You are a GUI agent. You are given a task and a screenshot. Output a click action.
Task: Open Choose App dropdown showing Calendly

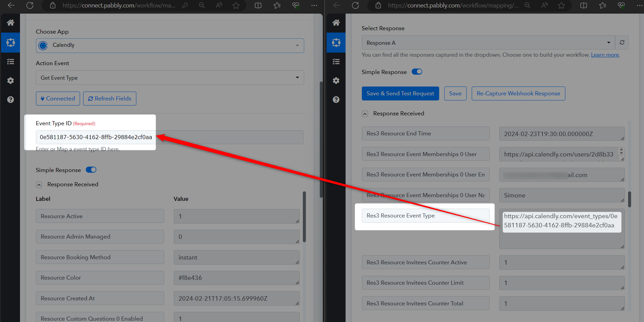(170, 45)
